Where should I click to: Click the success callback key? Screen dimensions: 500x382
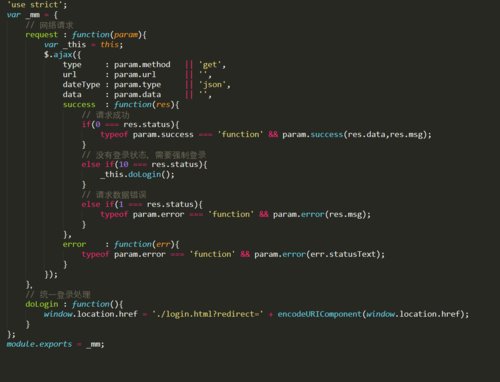(x=79, y=105)
